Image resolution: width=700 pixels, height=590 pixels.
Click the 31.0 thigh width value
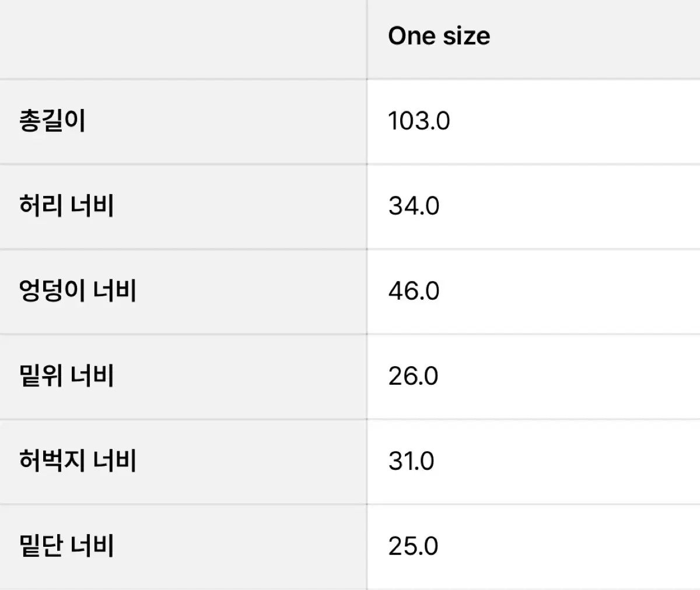point(411,462)
